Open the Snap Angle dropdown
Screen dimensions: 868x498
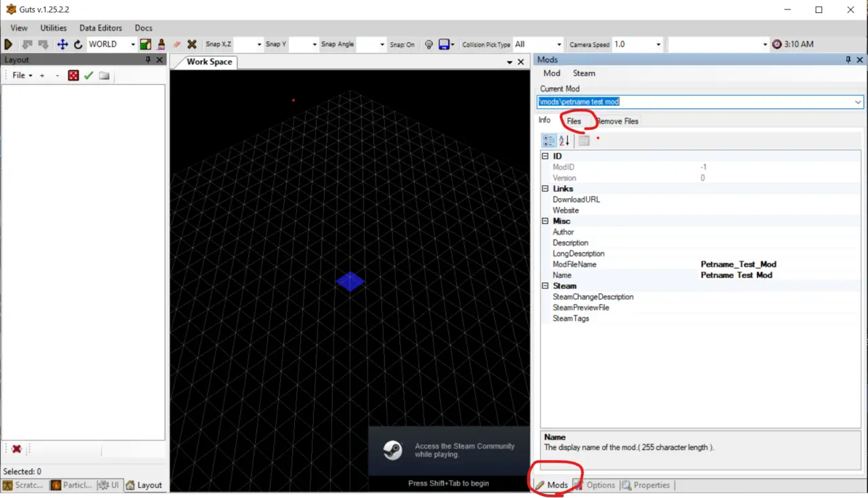click(381, 44)
